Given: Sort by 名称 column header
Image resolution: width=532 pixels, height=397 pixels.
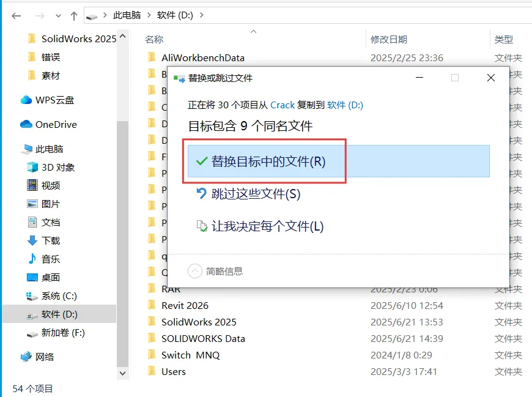Looking at the screenshot, I should point(154,39).
